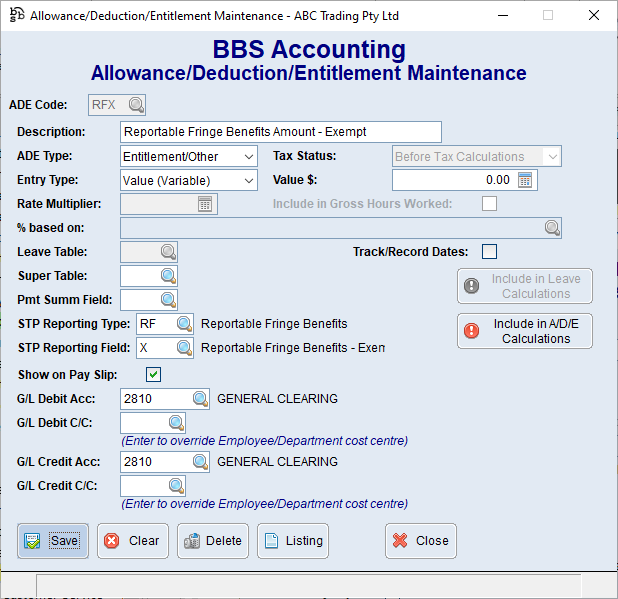Open the Pmt Summ Field lookup magnifier
Viewport: 618px width, 599px height.
pyautogui.click(x=168, y=299)
